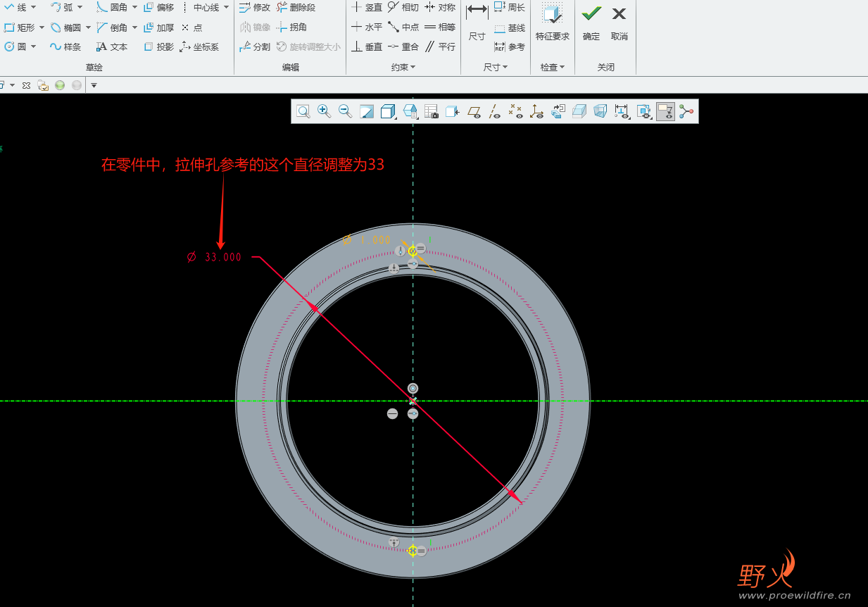The image size is (868, 607).
Task: Toggle sketch dimension display
Action: (622, 111)
